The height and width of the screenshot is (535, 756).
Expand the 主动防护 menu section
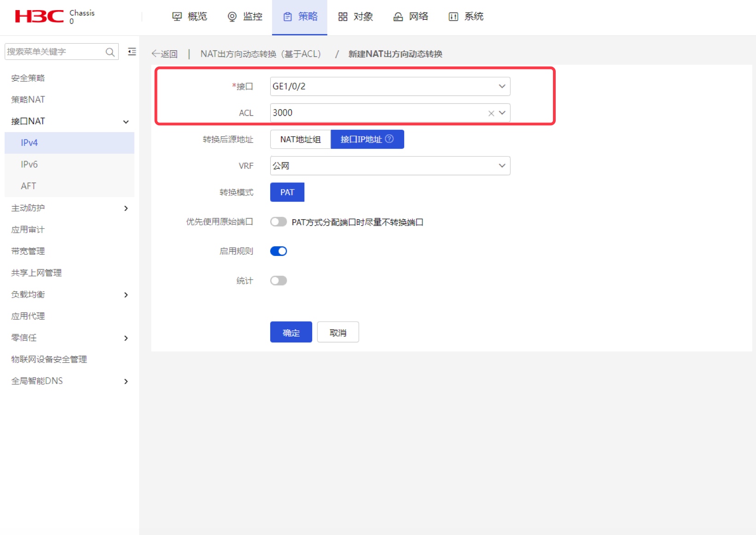click(x=70, y=208)
